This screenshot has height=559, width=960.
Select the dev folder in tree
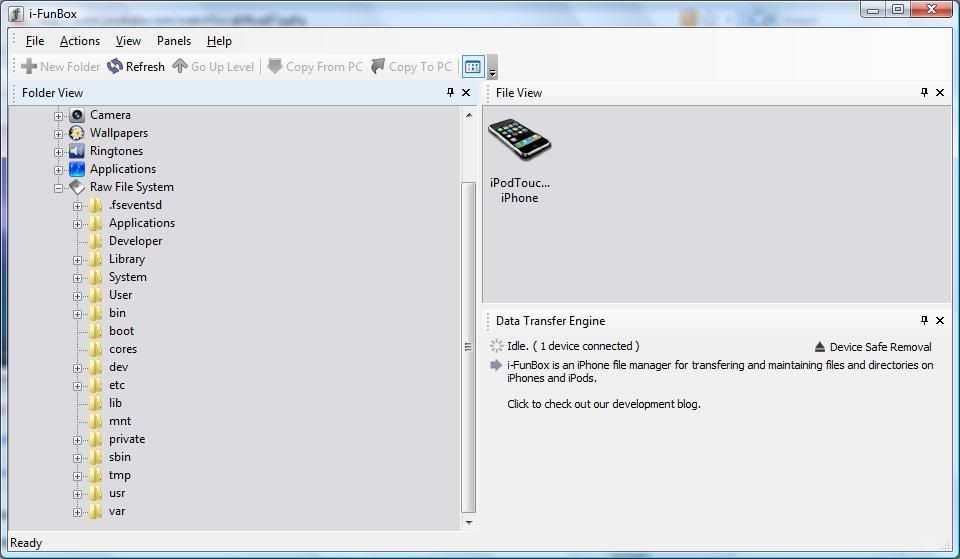point(118,367)
